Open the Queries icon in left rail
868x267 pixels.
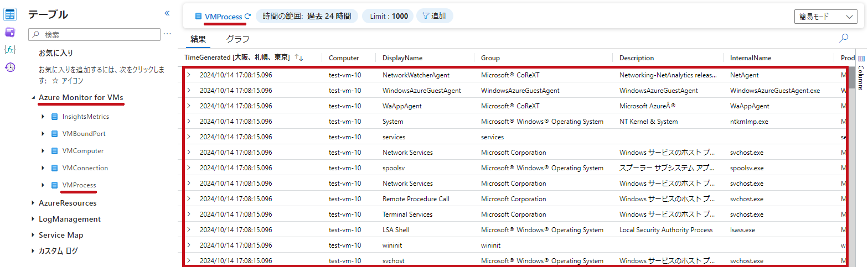point(10,32)
